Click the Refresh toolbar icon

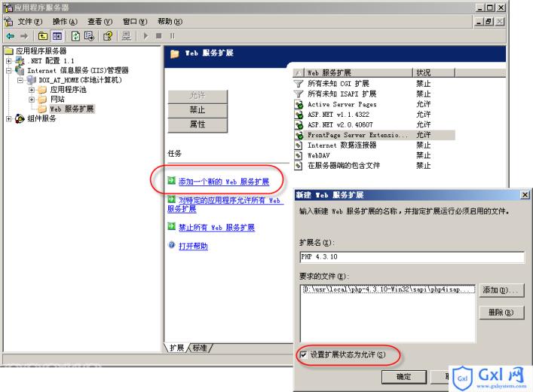(75, 35)
